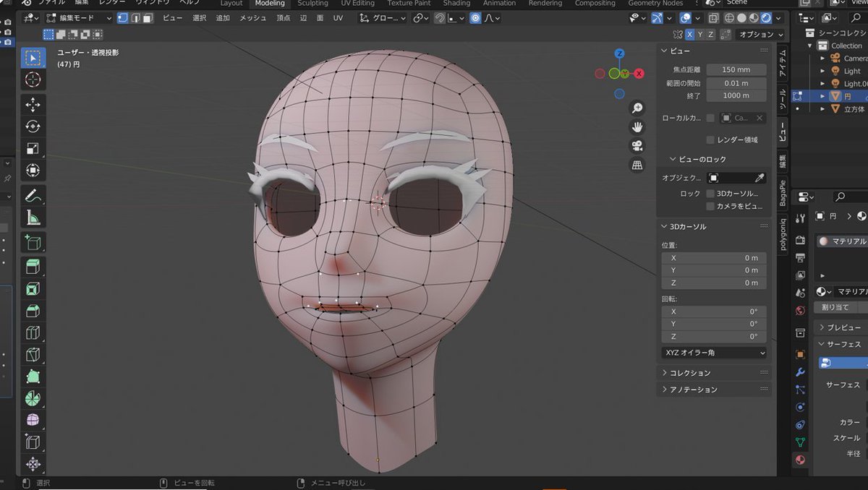The height and width of the screenshot is (490, 868).
Task: Enable face select mode
Action: pyautogui.click(x=148, y=18)
